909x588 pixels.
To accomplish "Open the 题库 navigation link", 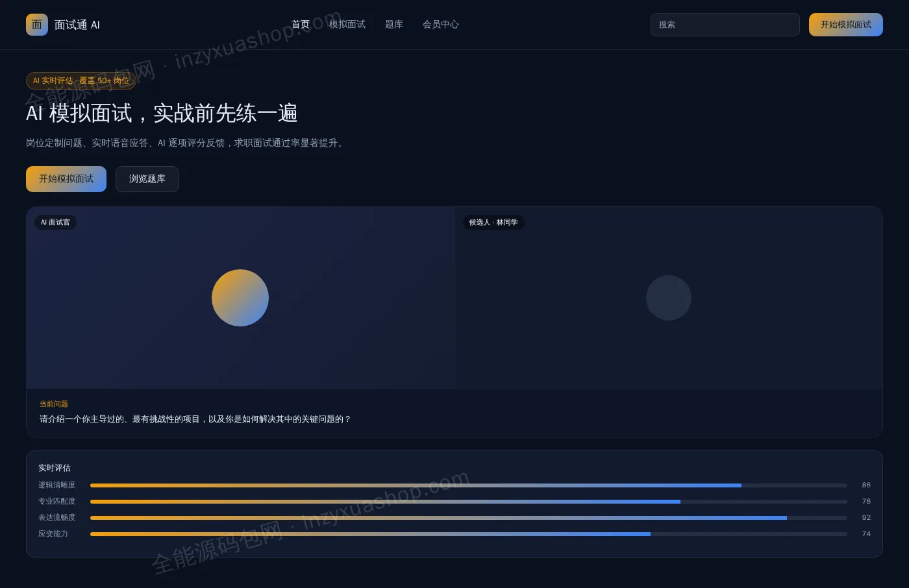I will [394, 25].
